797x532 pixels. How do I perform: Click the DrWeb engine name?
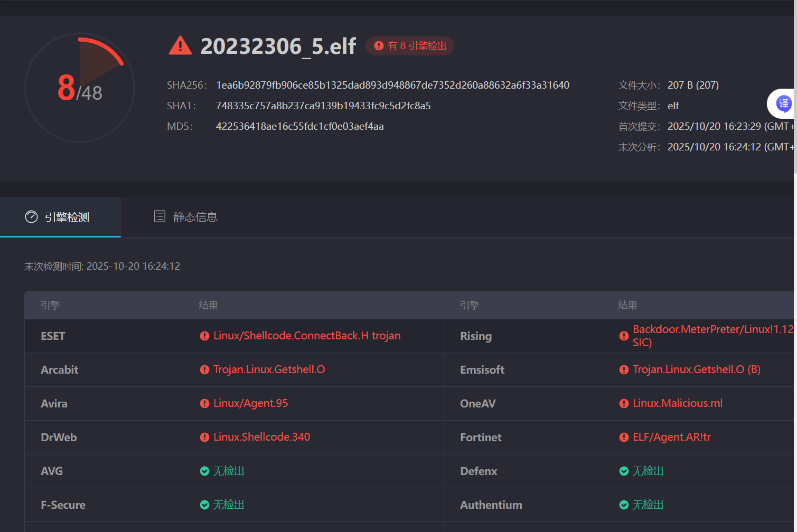59,438
